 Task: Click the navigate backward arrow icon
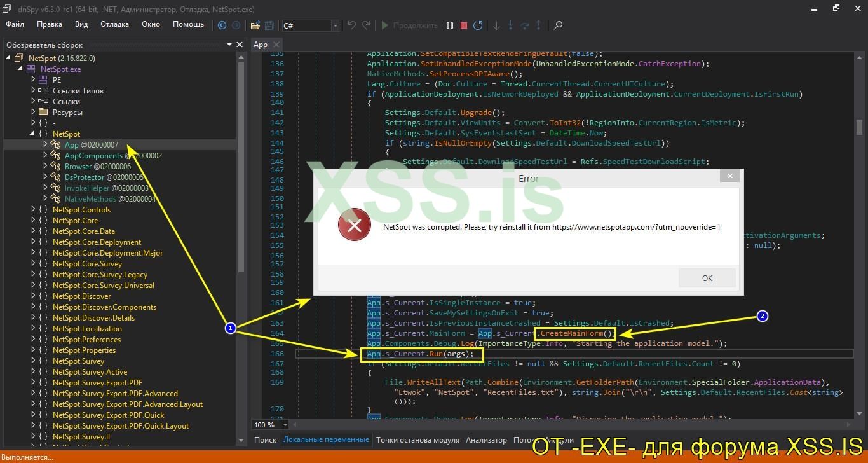(x=222, y=25)
